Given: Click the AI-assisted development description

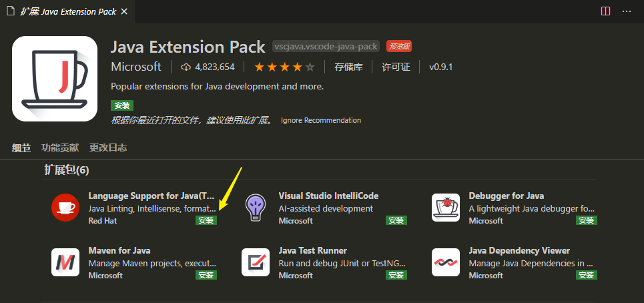Looking at the screenshot, I should click(326, 209).
